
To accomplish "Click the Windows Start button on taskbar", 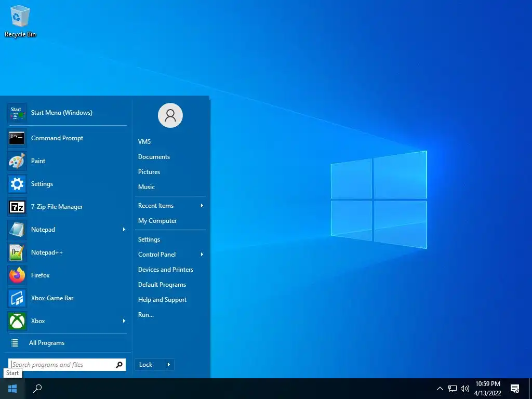I will pyautogui.click(x=12, y=389).
